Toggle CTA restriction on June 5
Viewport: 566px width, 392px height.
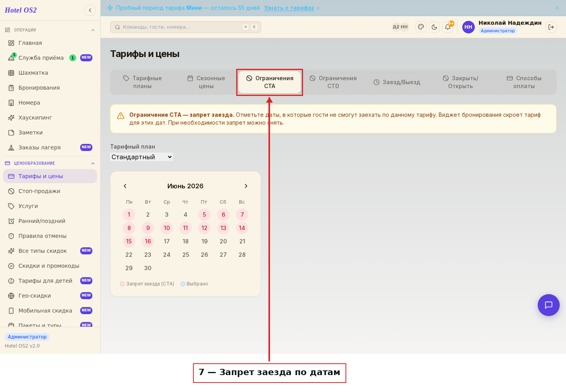pos(204,215)
